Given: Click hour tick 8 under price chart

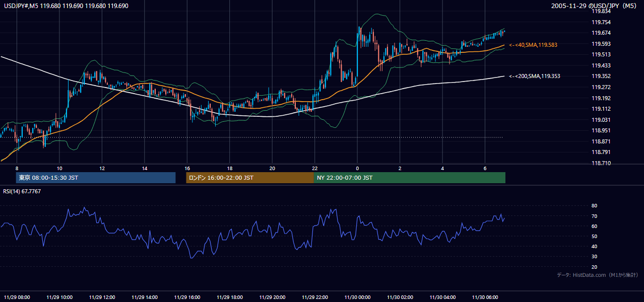Looking at the screenshot, I should (17, 168).
